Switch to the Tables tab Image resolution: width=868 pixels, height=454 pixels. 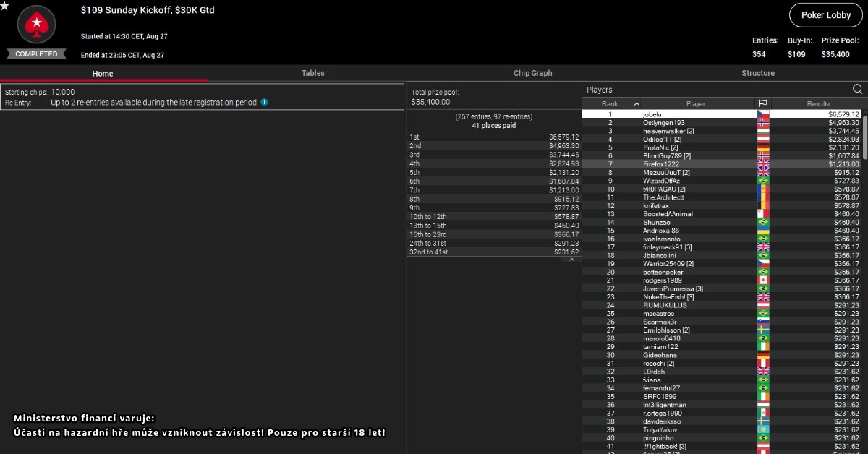point(312,73)
